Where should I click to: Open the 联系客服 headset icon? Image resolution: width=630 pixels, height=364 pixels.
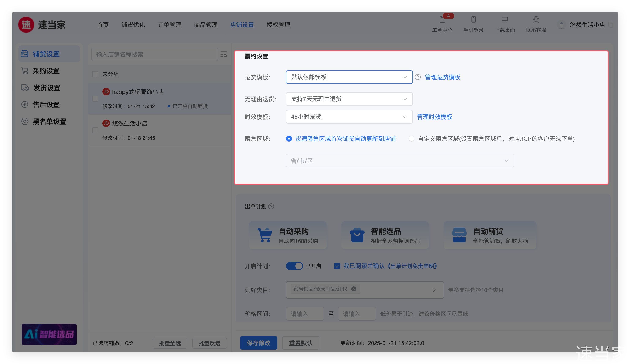(x=536, y=19)
